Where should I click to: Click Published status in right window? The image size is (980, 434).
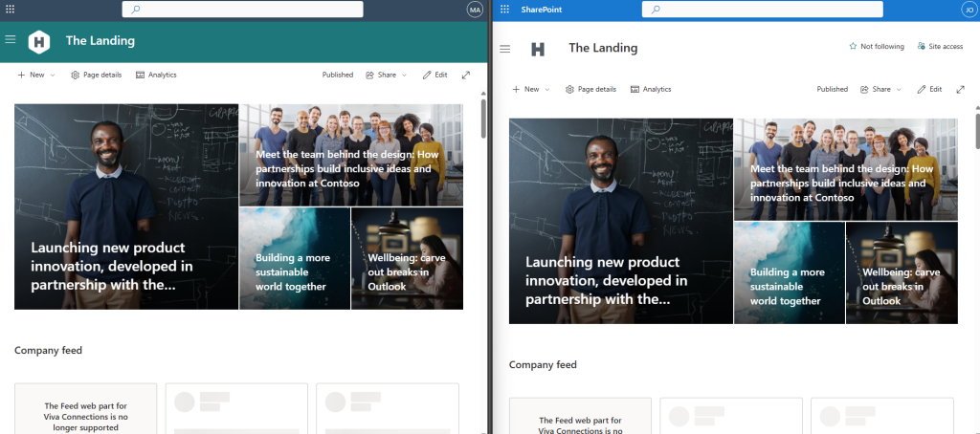coord(832,89)
